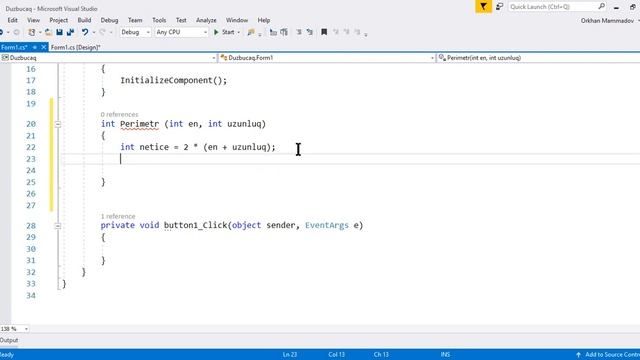Viewport: 640px width, 360px height.
Task: Open the Test menu
Action: [181, 20]
